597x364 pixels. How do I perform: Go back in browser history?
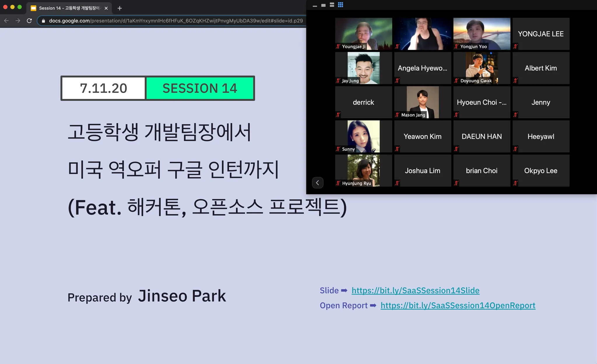click(6, 21)
